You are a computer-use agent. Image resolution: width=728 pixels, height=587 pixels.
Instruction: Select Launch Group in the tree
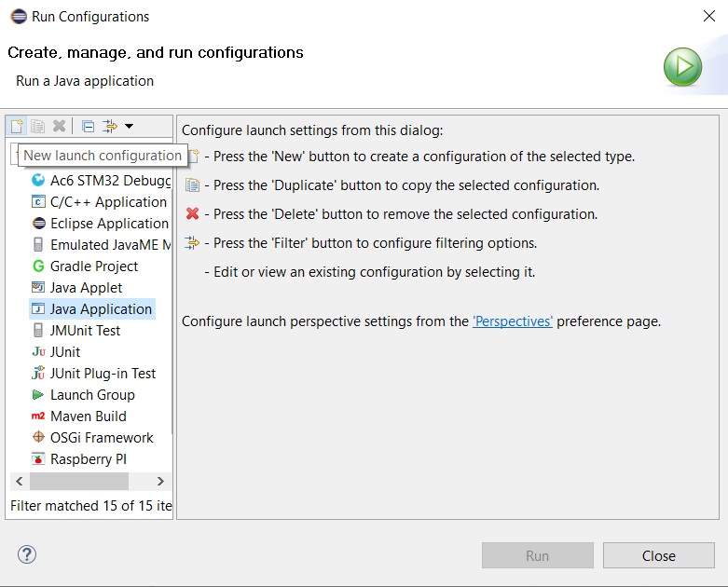pos(83,394)
